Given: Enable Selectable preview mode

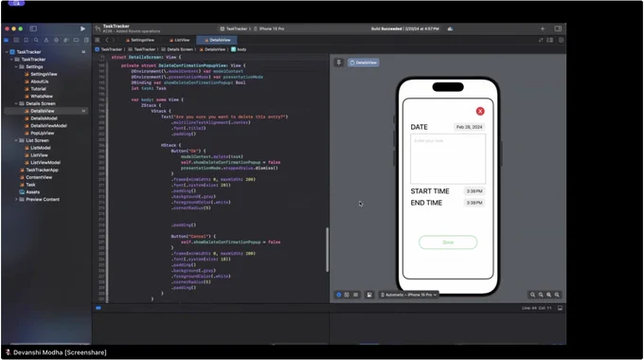Looking at the screenshot, I should tap(347, 295).
